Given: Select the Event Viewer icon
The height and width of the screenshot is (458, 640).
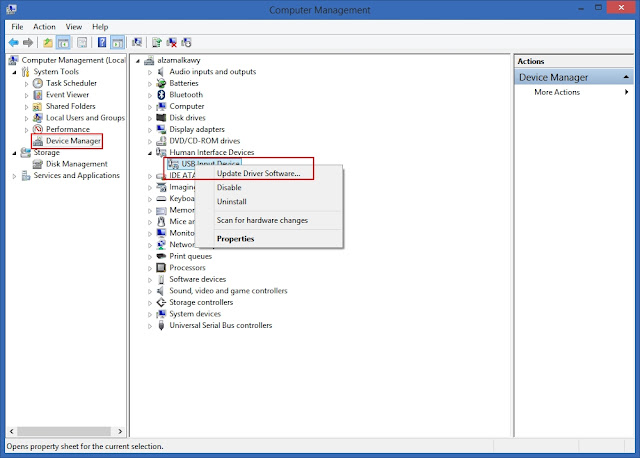Looking at the screenshot, I should click(38, 95).
